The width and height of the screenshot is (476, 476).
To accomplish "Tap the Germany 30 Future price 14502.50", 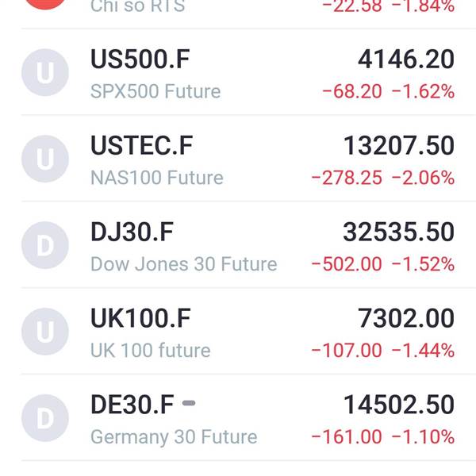I will click(x=398, y=405).
